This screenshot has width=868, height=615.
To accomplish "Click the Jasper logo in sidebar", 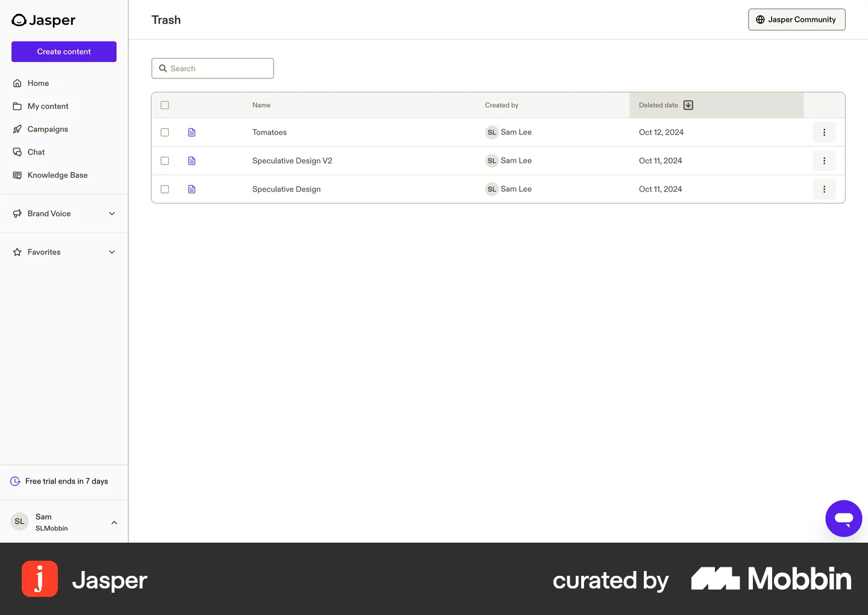I will coord(43,20).
